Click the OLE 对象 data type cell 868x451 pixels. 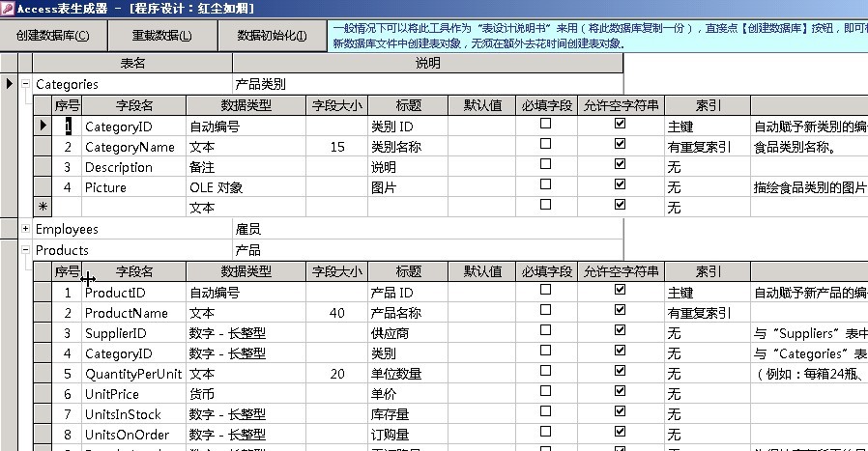(x=246, y=187)
